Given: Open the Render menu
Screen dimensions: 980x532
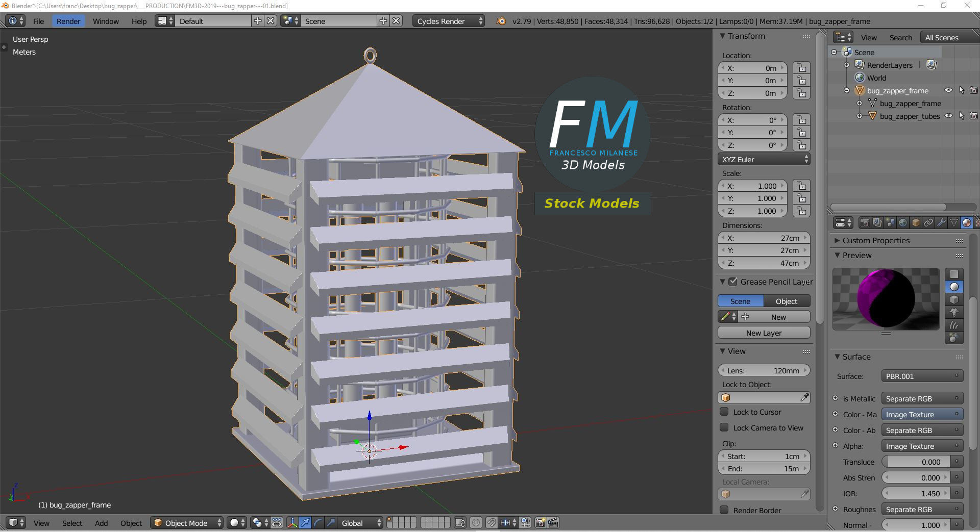Looking at the screenshot, I should point(68,21).
